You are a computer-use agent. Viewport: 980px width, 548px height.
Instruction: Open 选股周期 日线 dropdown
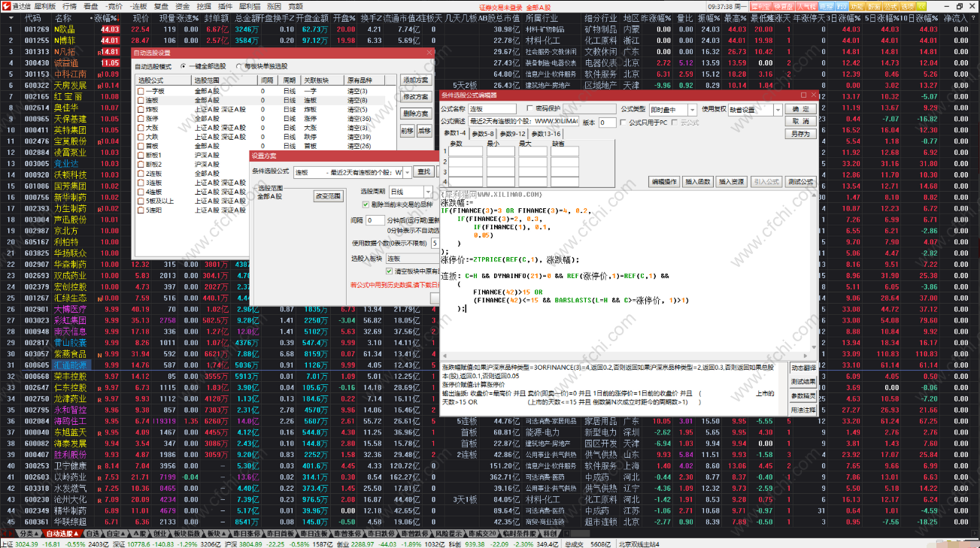click(411, 192)
